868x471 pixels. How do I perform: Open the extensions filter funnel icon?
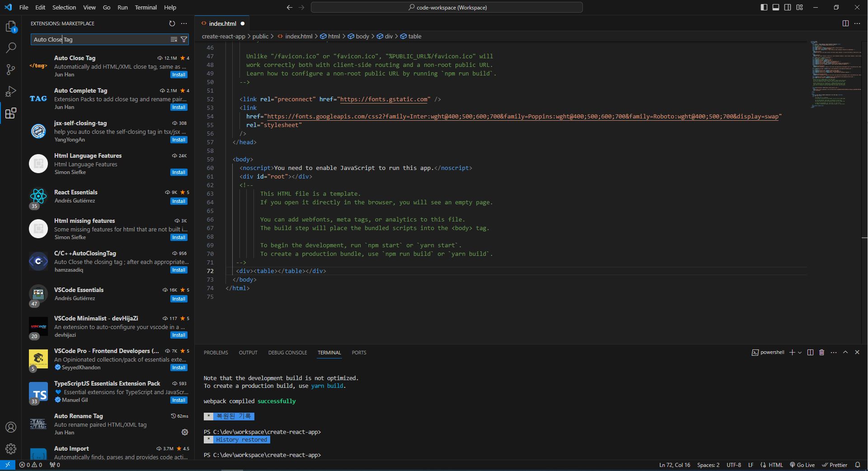(x=184, y=39)
